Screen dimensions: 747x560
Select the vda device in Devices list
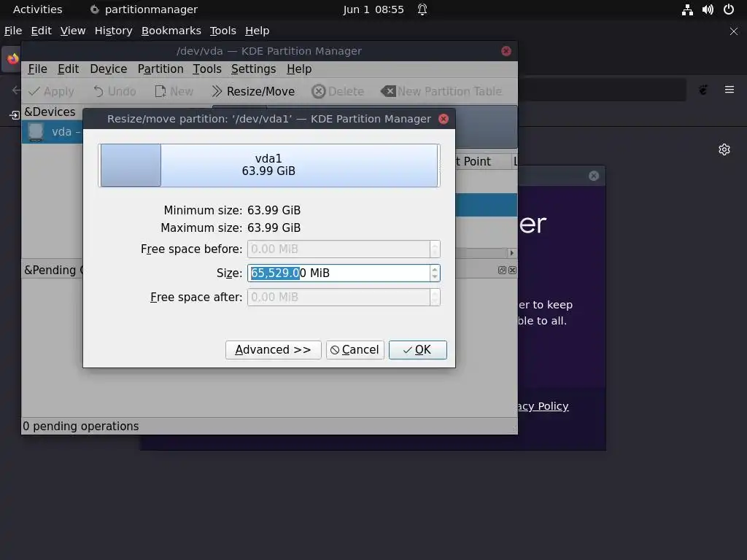click(x=53, y=132)
